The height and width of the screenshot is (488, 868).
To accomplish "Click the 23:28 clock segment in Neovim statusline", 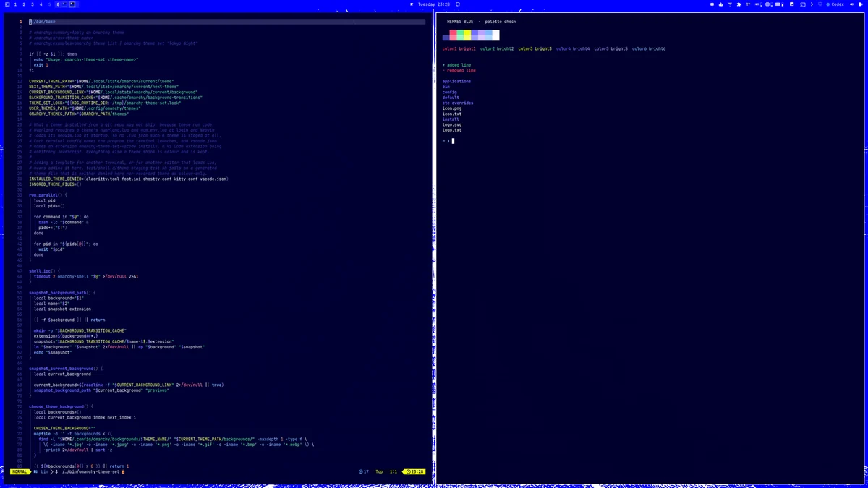I will click(415, 471).
